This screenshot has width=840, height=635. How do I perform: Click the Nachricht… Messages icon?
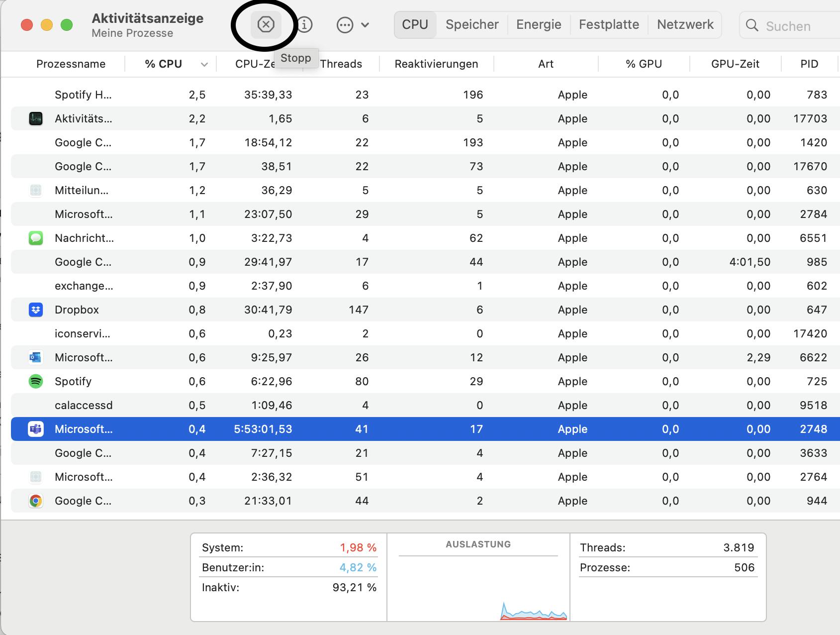coord(36,238)
